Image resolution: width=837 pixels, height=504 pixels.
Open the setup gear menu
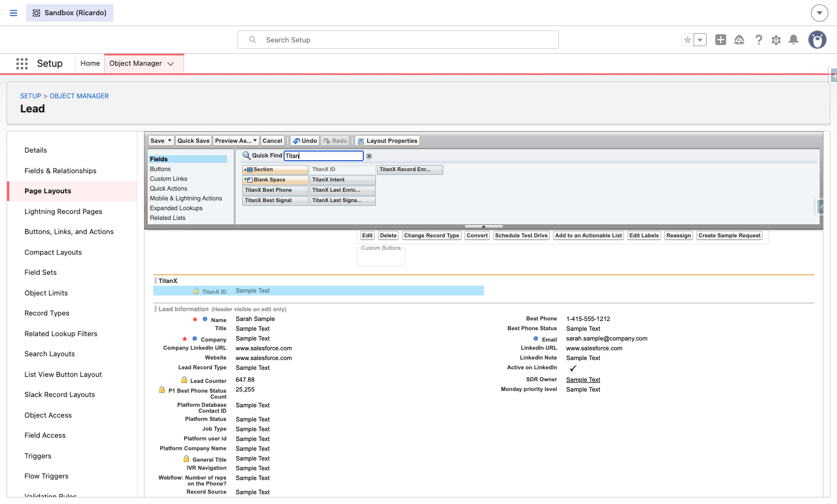[776, 40]
